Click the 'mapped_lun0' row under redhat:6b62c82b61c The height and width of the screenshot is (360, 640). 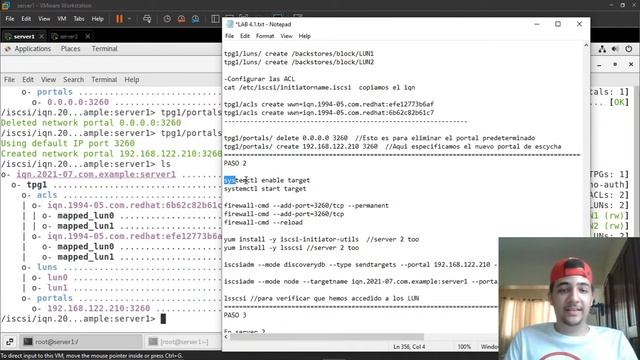(85, 216)
